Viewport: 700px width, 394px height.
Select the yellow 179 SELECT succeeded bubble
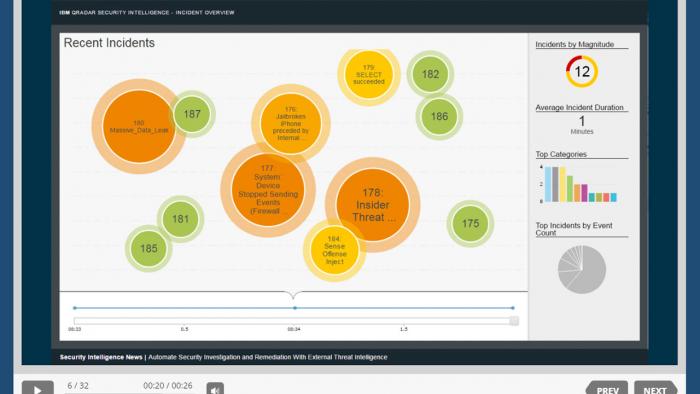click(x=369, y=75)
